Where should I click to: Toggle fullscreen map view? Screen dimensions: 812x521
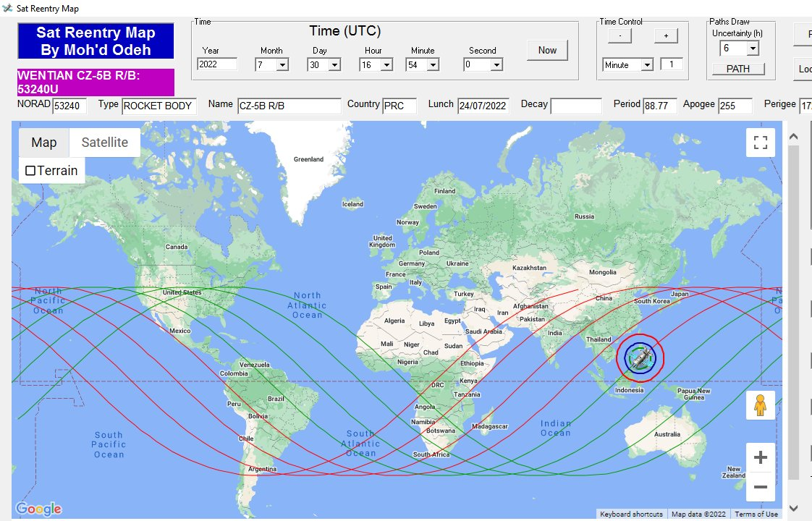(760, 143)
